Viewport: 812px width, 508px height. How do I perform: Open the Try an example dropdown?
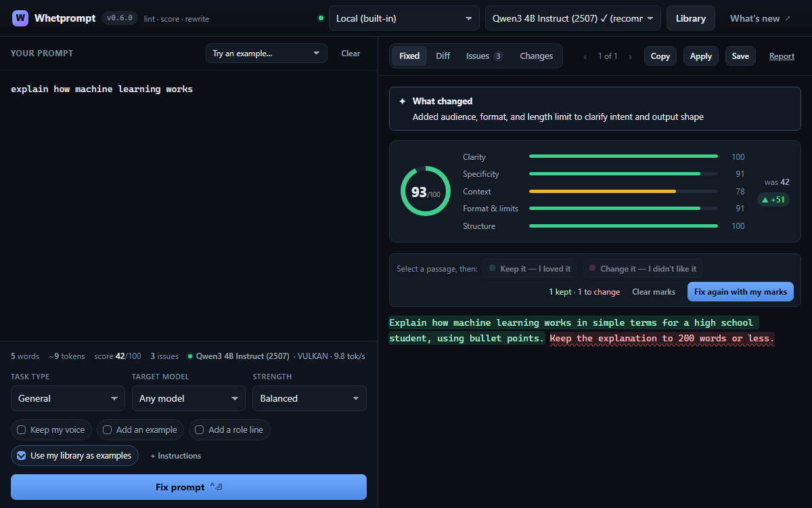pyautogui.click(x=267, y=54)
